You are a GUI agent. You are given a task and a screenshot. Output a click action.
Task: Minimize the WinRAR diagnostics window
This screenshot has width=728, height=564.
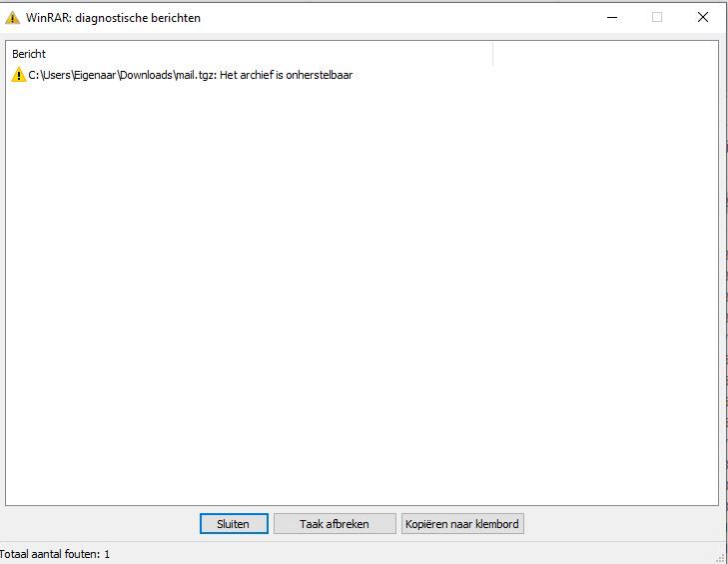[612, 18]
